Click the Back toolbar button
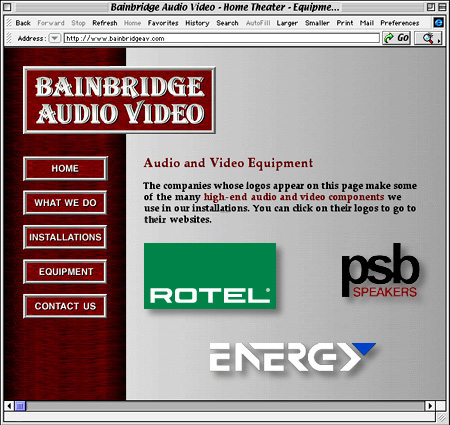 point(23,23)
